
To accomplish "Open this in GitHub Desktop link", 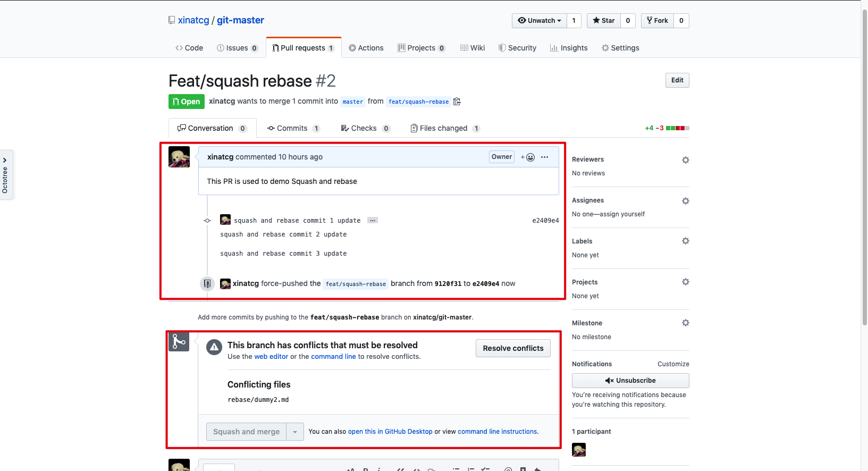I will [x=390, y=432].
